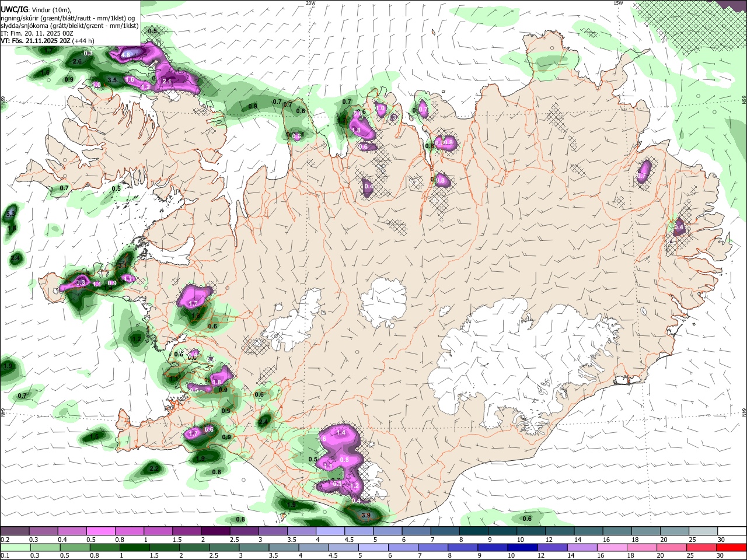Click the dark teal 8–9 swatch in upper legend row
The image size is (747, 560).
pos(474,531)
